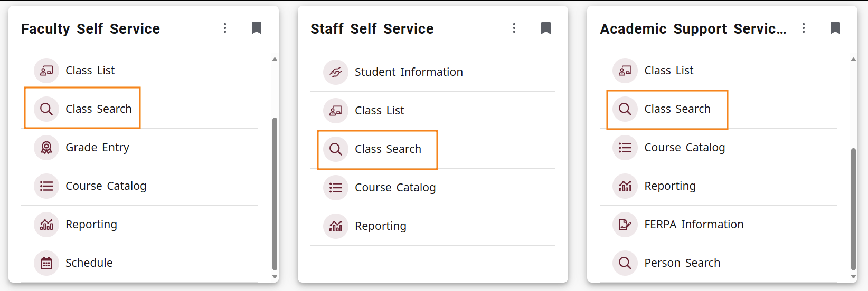This screenshot has width=868, height=291.
Task: Click FERPA Information document icon
Action: 625,225
